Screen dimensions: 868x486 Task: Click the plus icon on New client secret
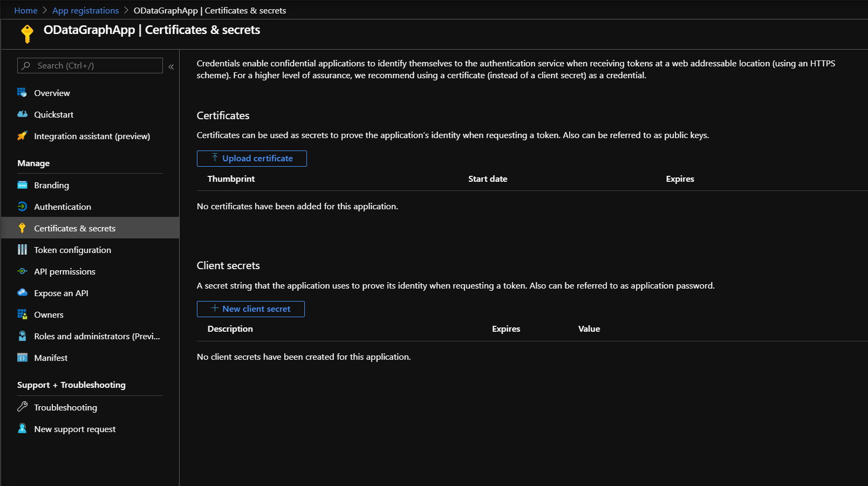coord(215,309)
